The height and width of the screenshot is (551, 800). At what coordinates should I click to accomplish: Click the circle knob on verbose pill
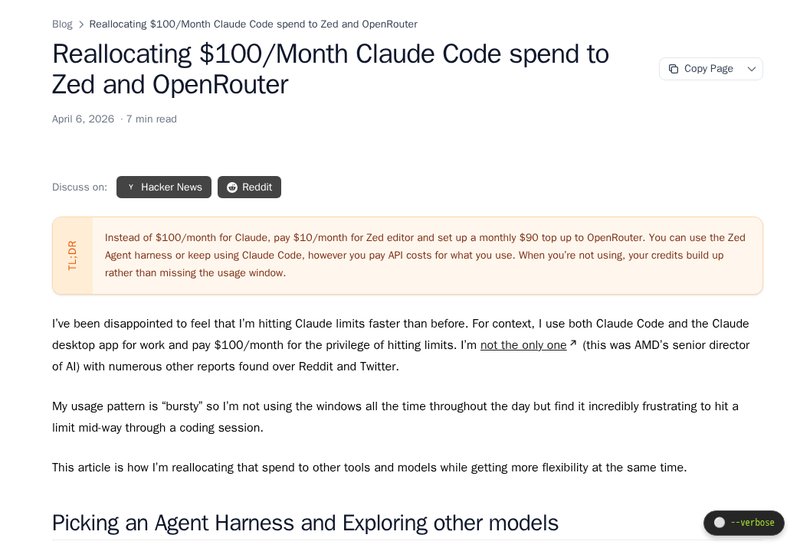[719, 523]
